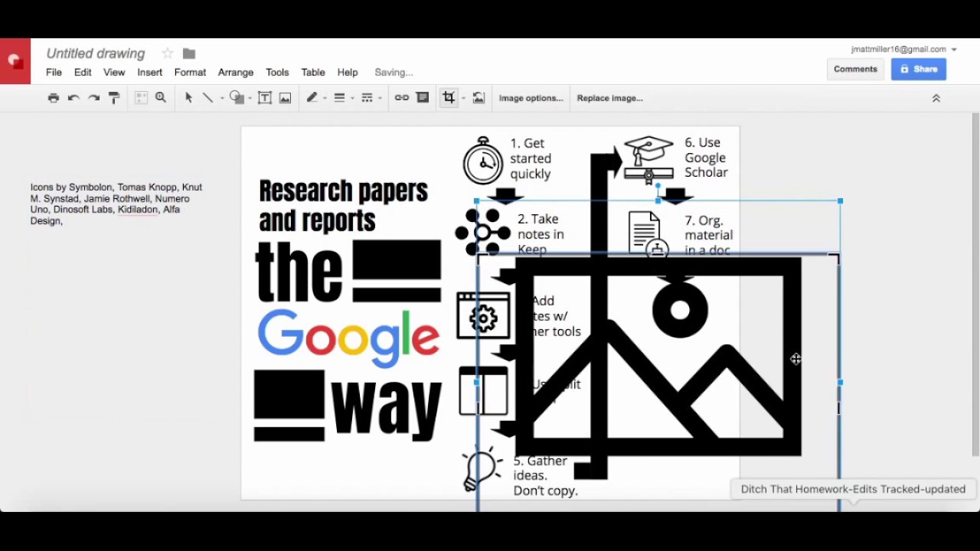Click the blue Share button
Screen dimensions: 980x551
coord(919,69)
